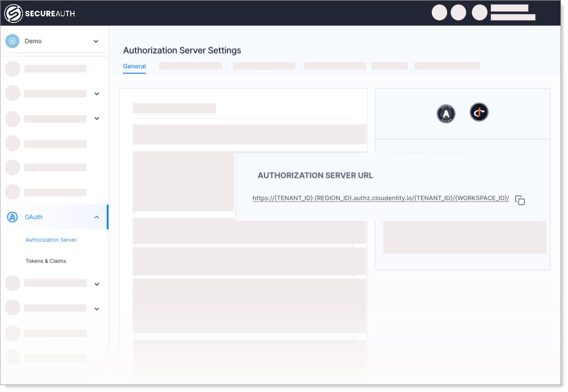Click the Demo workspace play icon
568x392 pixels.
(13, 41)
